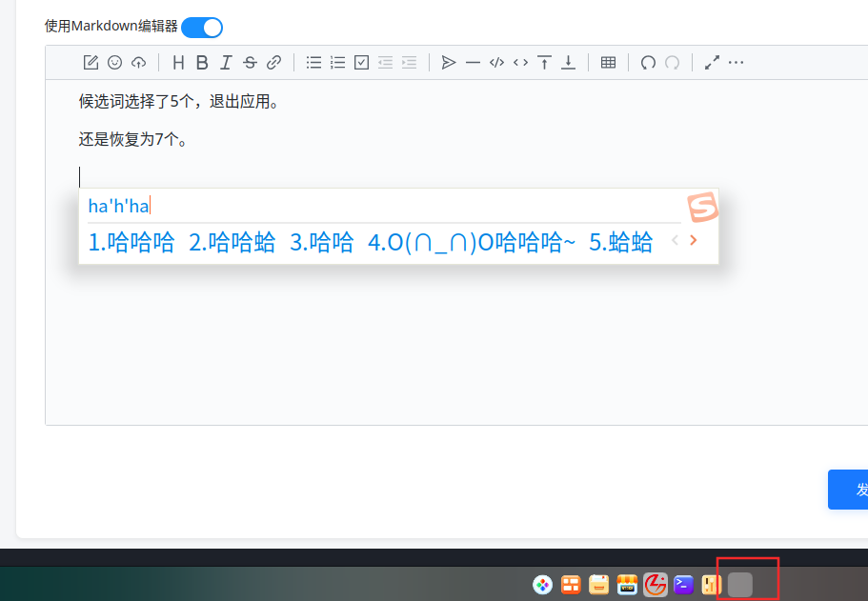Image resolution: width=868 pixels, height=601 pixels.
Task: Insert an unordered bullet list
Action: pos(313,63)
